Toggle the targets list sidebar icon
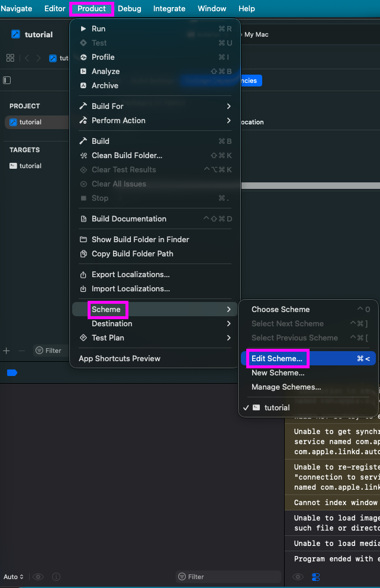The image size is (380, 588). 7,81
